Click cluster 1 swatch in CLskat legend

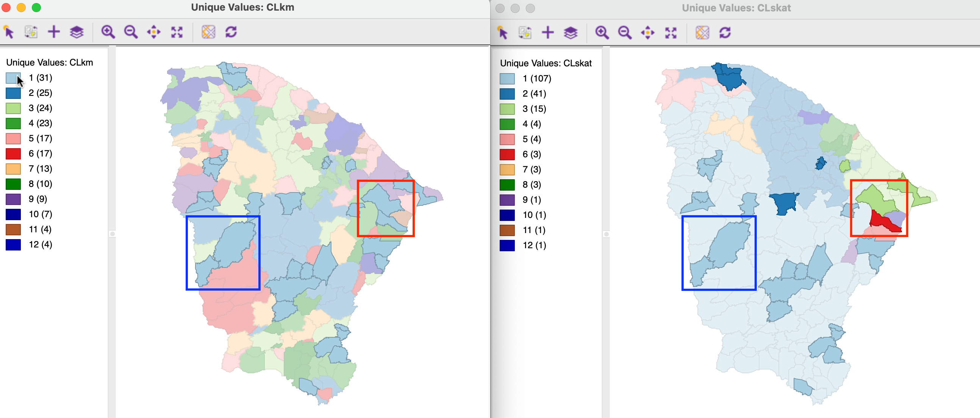point(507,79)
